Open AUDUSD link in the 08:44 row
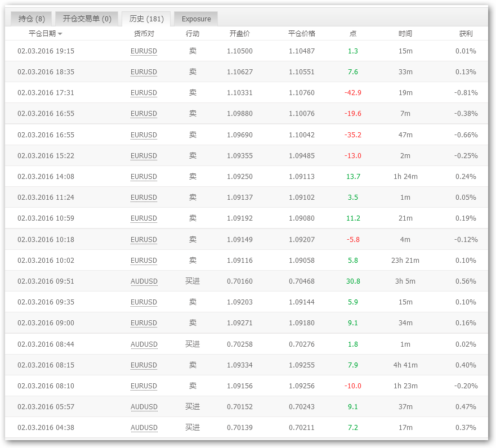Image resolution: width=496 pixels, height=448 pixels. point(144,344)
